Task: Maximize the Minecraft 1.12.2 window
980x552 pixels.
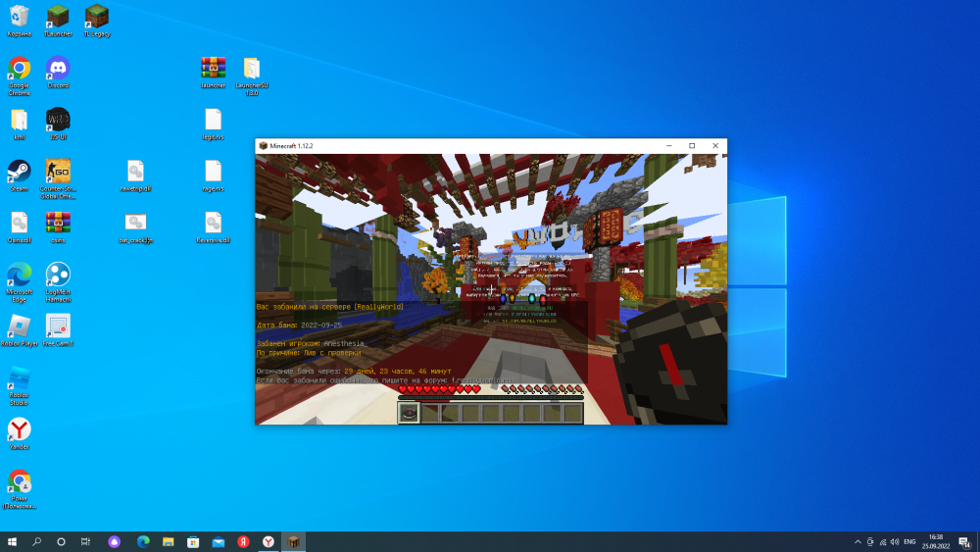Action: (x=692, y=146)
